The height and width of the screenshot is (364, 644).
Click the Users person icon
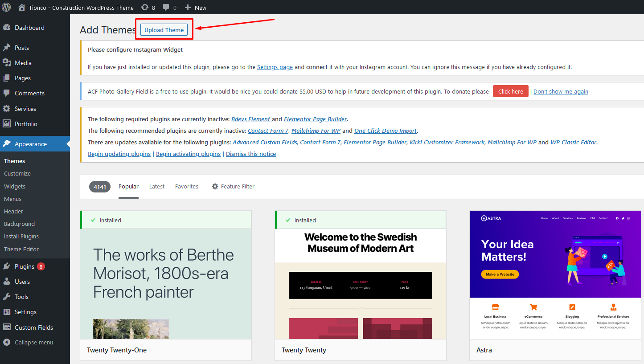pos(7,282)
